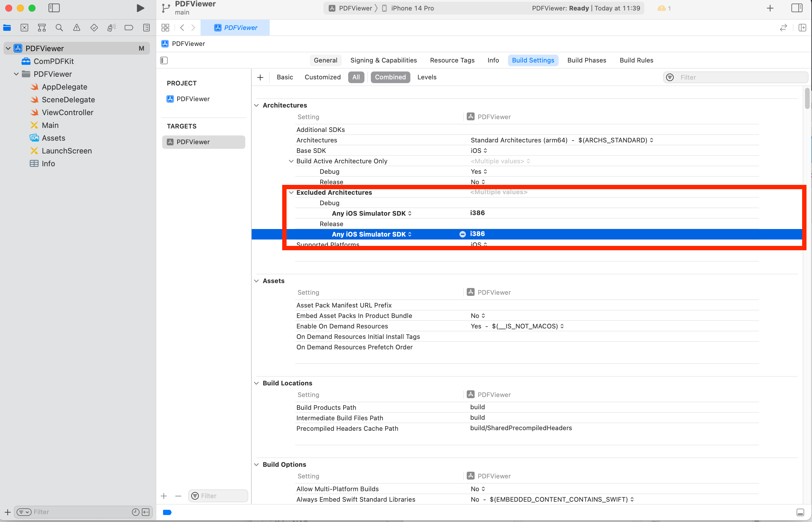Show recent files filter clock icon
Image resolution: width=812 pixels, height=522 pixels.
click(x=135, y=512)
